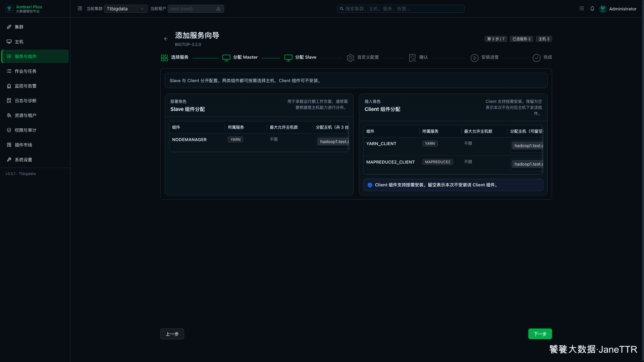Open 作业与任务 in the sidebar
This screenshot has width=644, height=362.
pyautogui.click(x=35, y=71)
